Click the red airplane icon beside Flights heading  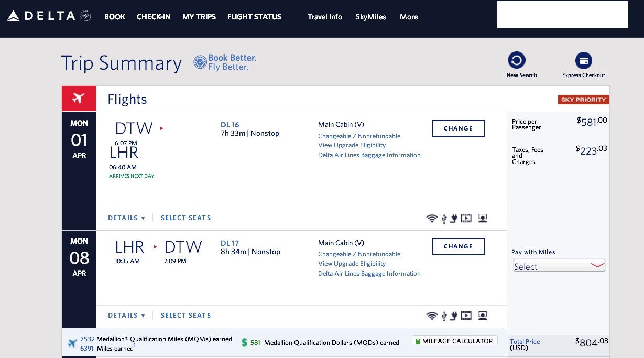(x=79, y=99)
